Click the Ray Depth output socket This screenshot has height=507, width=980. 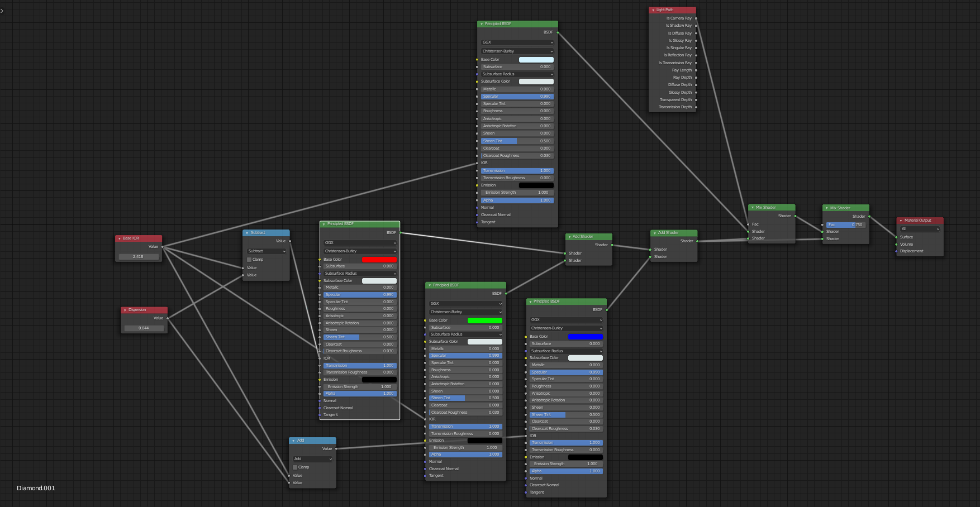point(696,78)
